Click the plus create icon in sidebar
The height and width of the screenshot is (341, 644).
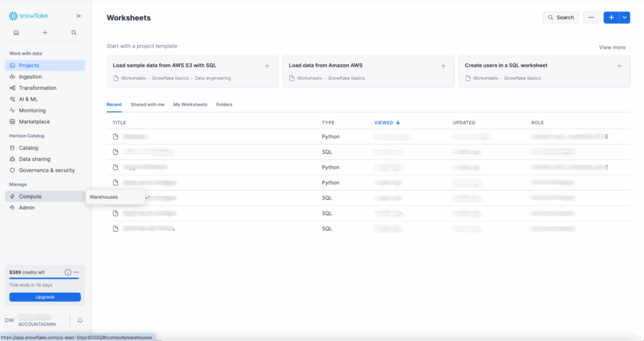click(x=45, y=33)
